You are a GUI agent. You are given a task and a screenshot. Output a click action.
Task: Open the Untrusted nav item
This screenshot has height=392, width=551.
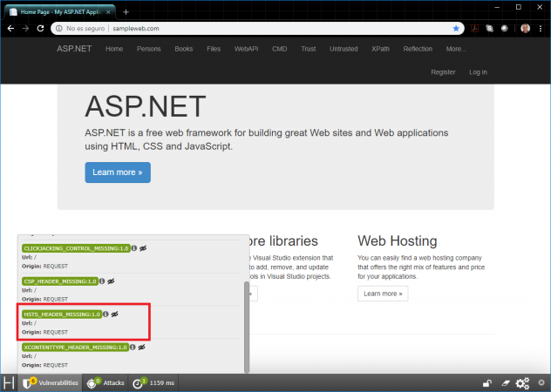(x=344, y=49)
